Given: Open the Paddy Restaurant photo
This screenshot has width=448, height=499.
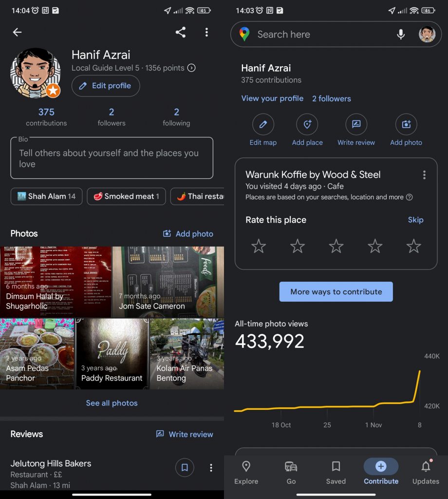Looking at the screenshot, I should (112, 354).
